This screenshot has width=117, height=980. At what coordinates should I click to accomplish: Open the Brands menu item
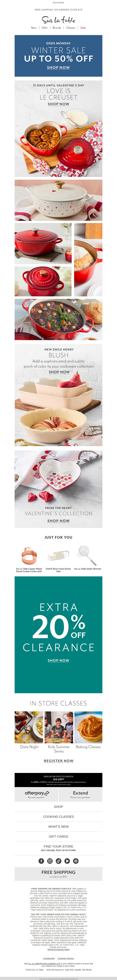57,28
